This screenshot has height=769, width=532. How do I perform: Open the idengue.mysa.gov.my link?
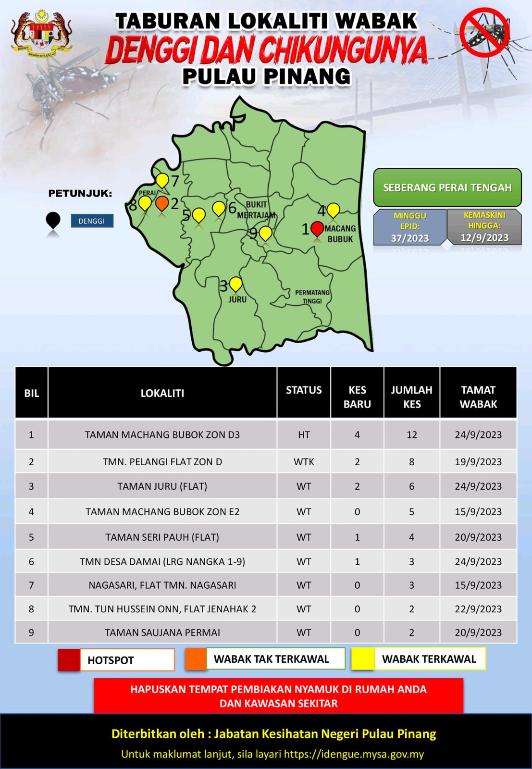click(354, 754)
